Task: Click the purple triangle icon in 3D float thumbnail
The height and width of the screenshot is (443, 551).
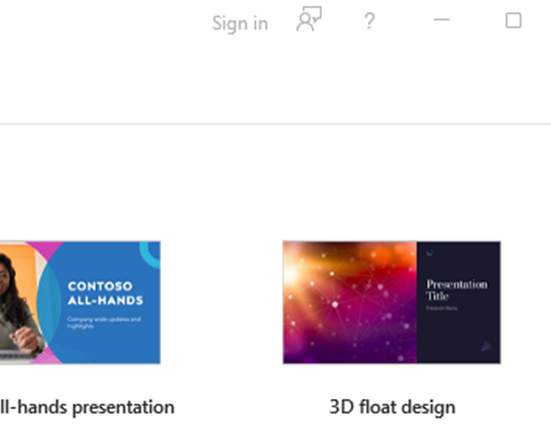Action: click(x=486, y=346)
